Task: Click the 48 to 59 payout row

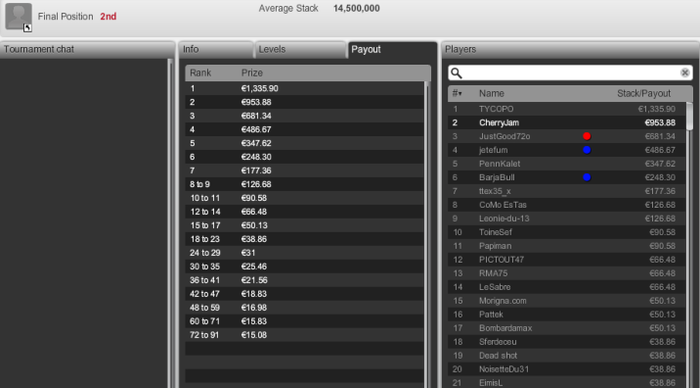Action: coord(304,308)
